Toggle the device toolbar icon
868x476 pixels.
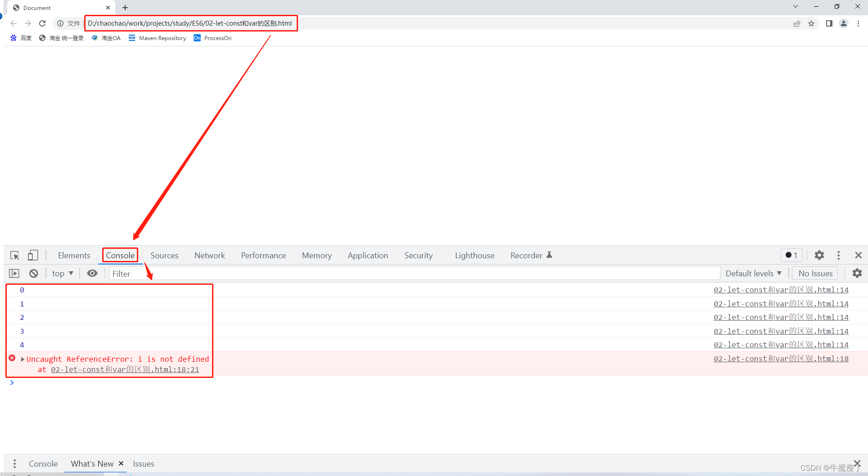[x=33, y=256]
